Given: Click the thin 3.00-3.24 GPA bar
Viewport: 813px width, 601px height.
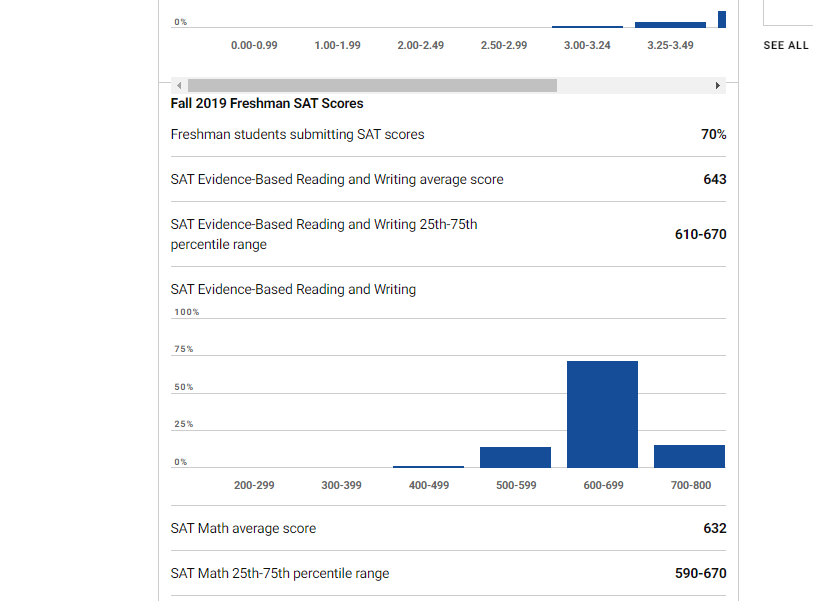Looking at the screenshot, I should tap(587, 26).
